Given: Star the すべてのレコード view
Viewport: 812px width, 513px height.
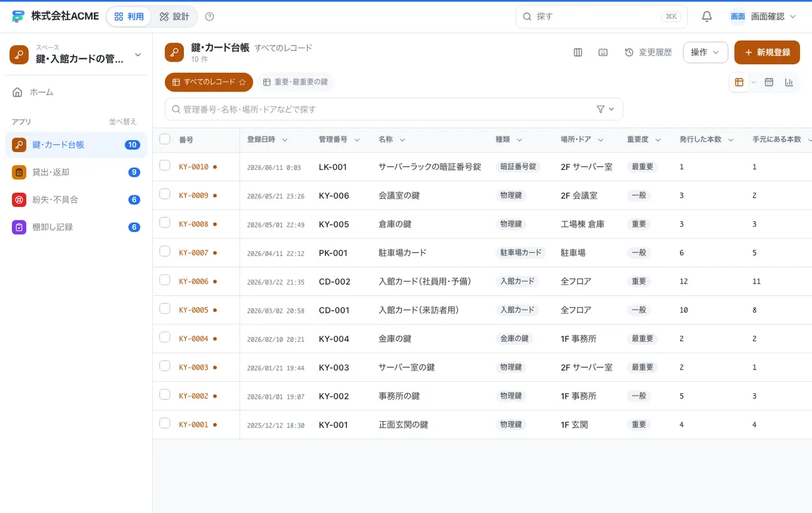Looking at the screenshot, I should 242,82.
